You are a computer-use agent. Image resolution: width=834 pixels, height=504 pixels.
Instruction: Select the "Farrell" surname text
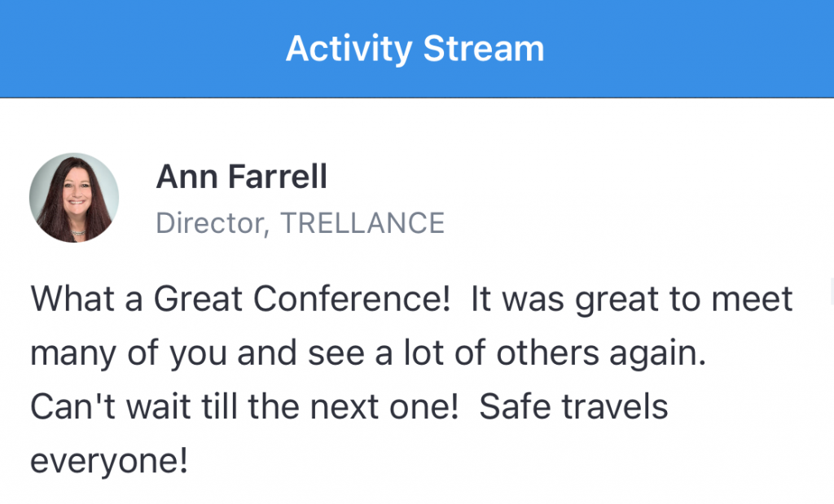coord(278,177)
